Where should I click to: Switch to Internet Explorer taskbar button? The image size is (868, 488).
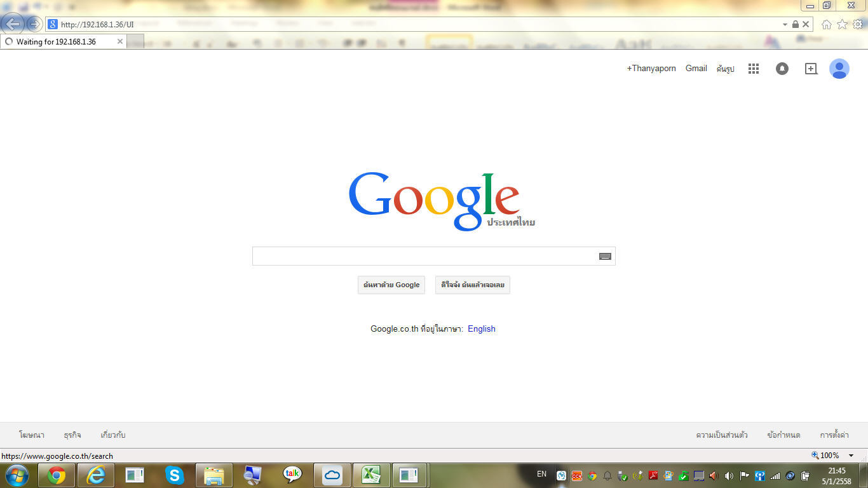point(96,475)
